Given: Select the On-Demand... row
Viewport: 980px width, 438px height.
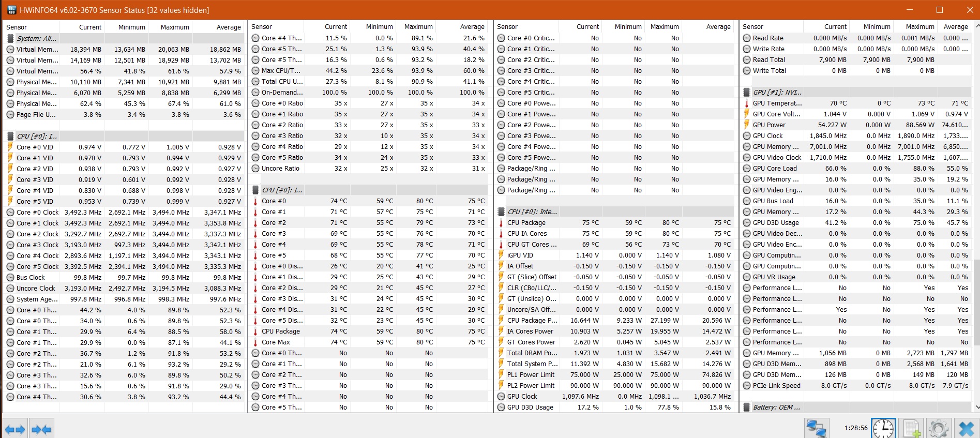Looking at the screenshot, I should pos(369,92).
